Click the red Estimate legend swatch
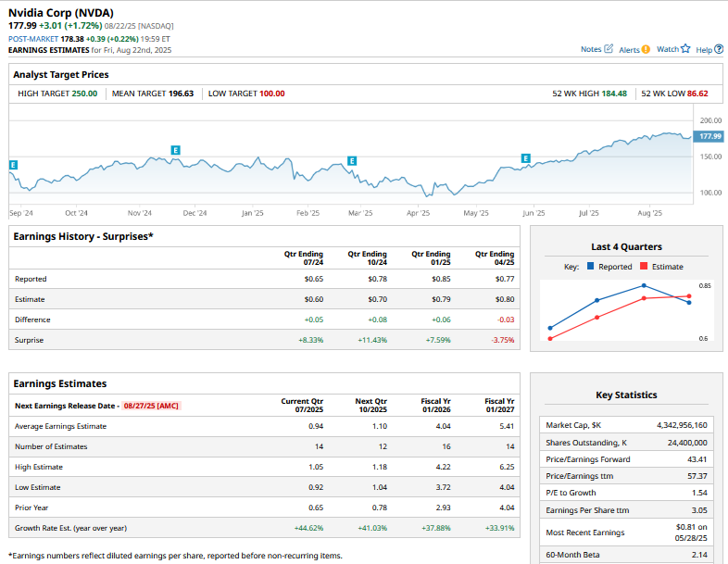The height and width of the screenshot is (564, 728). pyautogui.click(x=644, y=266)
